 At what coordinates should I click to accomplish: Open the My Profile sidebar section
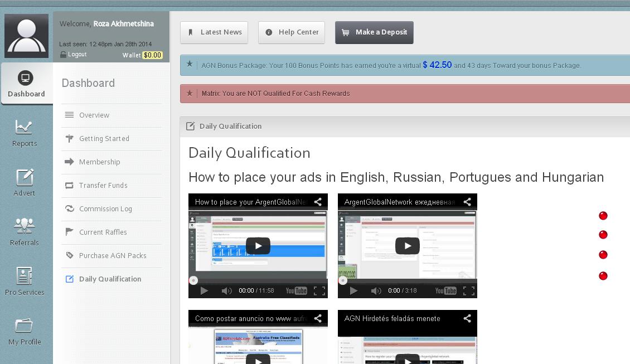[x=25, y=332]
